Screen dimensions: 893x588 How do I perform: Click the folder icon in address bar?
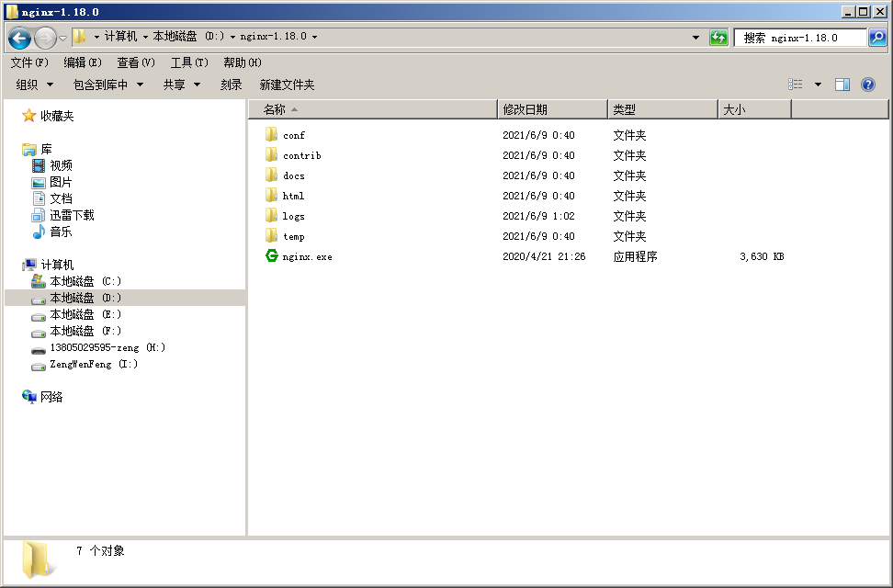80,37
